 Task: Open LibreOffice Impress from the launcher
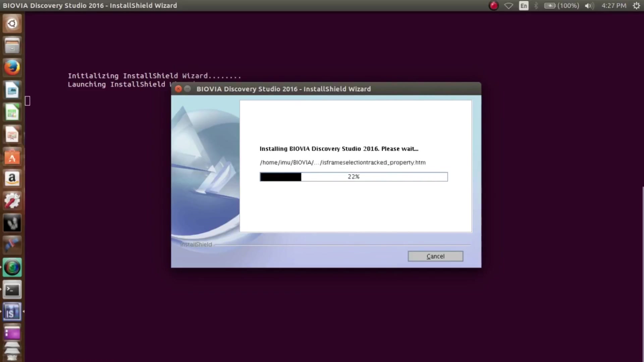(12, 134)
